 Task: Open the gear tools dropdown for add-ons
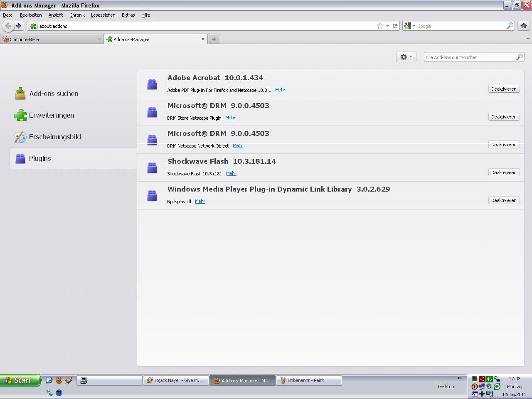pos(406,57)
